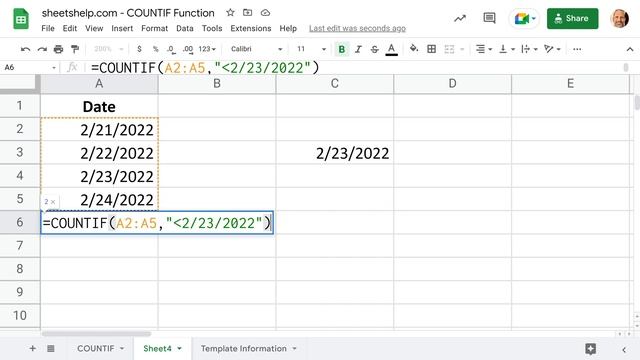Decrease decimal places
This screenshot has width=640, height=360.
pyautogui.click(x=171, y=49)
